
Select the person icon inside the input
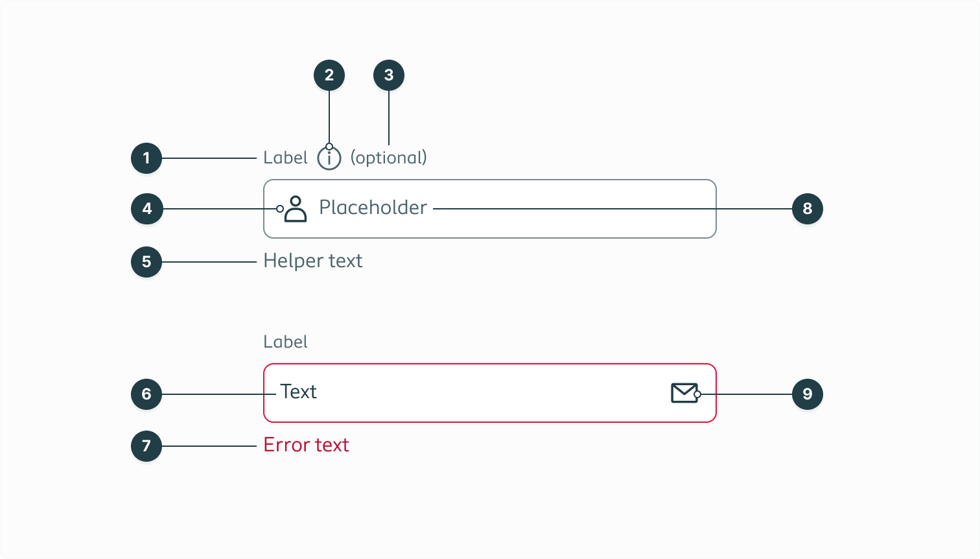click(296, 208)
